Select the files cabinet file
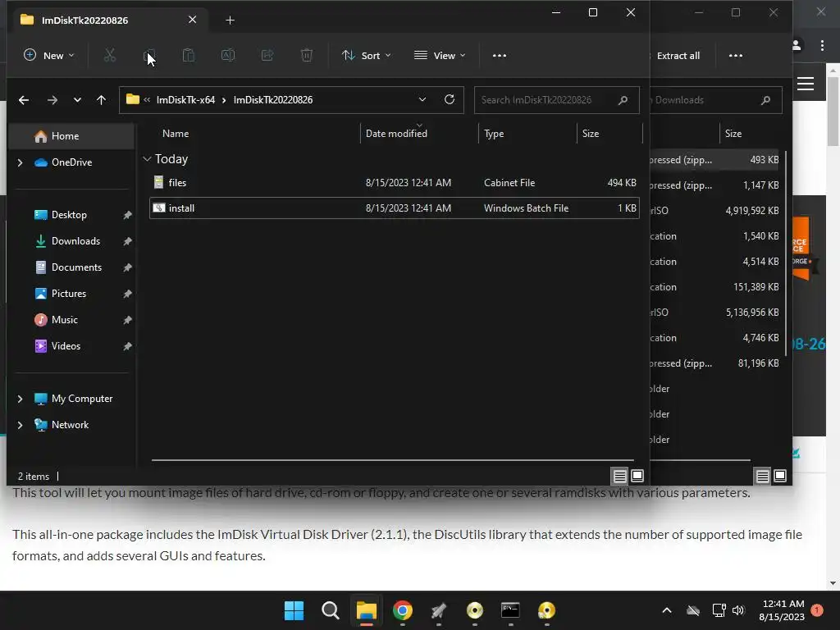 point(395,183)
